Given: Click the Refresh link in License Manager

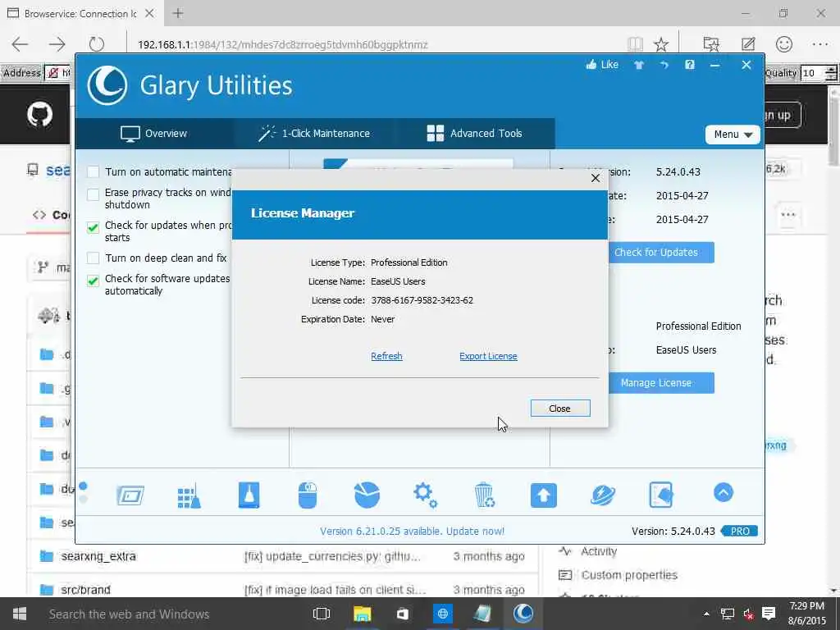Looking at the screenshot, I should (386, 356).
